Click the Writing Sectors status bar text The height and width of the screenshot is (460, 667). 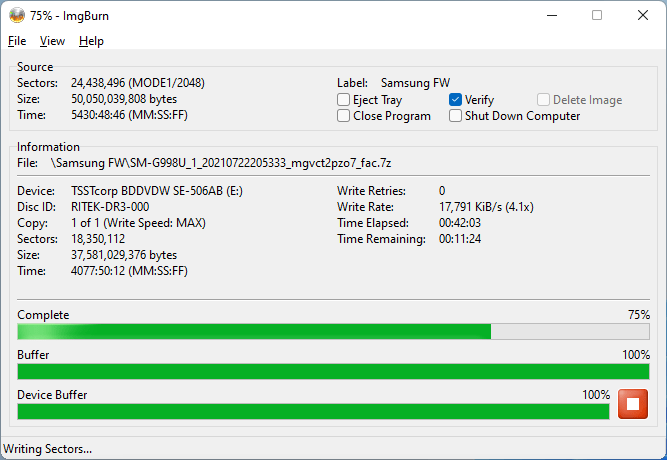click(x=48, y=449)
